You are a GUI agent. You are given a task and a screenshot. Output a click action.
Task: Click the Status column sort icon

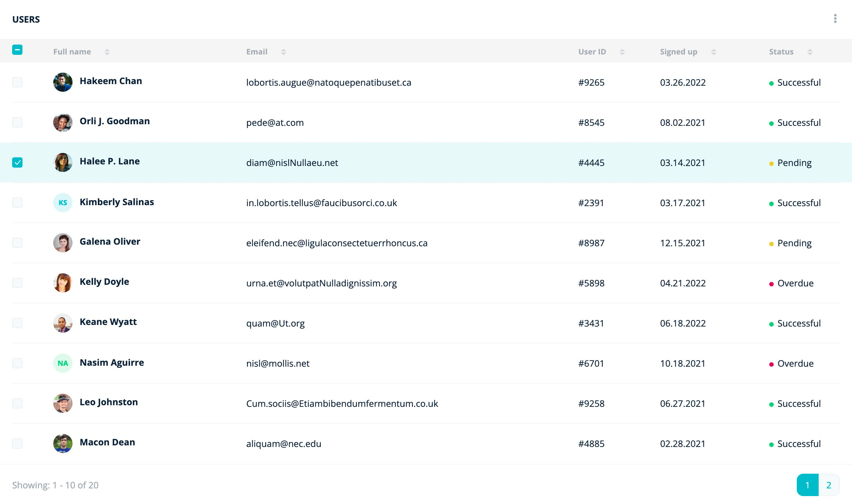(x=810, y=52)
